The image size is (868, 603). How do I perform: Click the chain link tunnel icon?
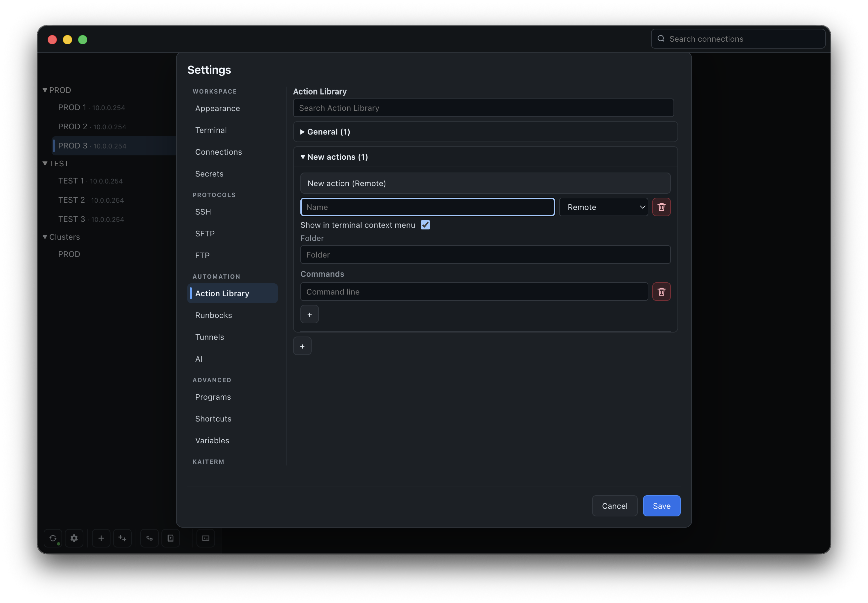(149, 538)
